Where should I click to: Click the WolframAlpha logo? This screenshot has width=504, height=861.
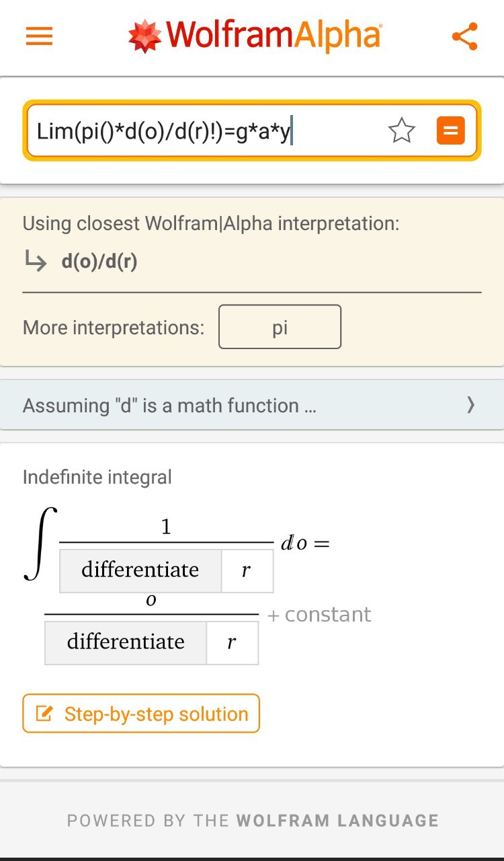click(x=254, y=36)
